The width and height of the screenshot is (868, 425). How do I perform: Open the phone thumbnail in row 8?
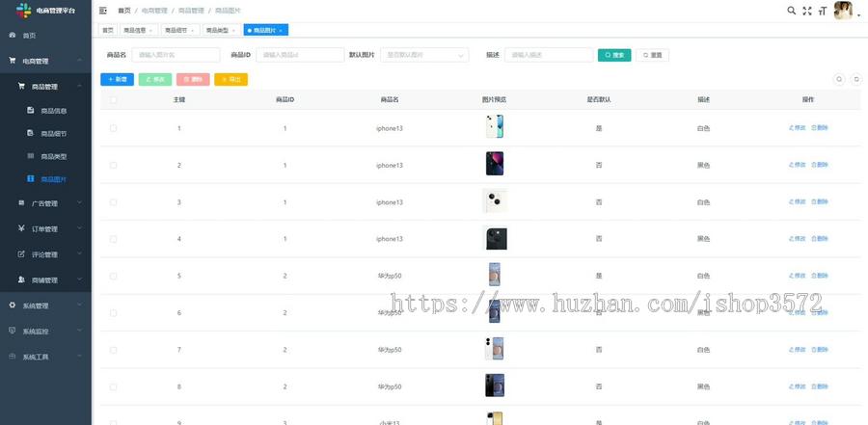pos(495,385)
